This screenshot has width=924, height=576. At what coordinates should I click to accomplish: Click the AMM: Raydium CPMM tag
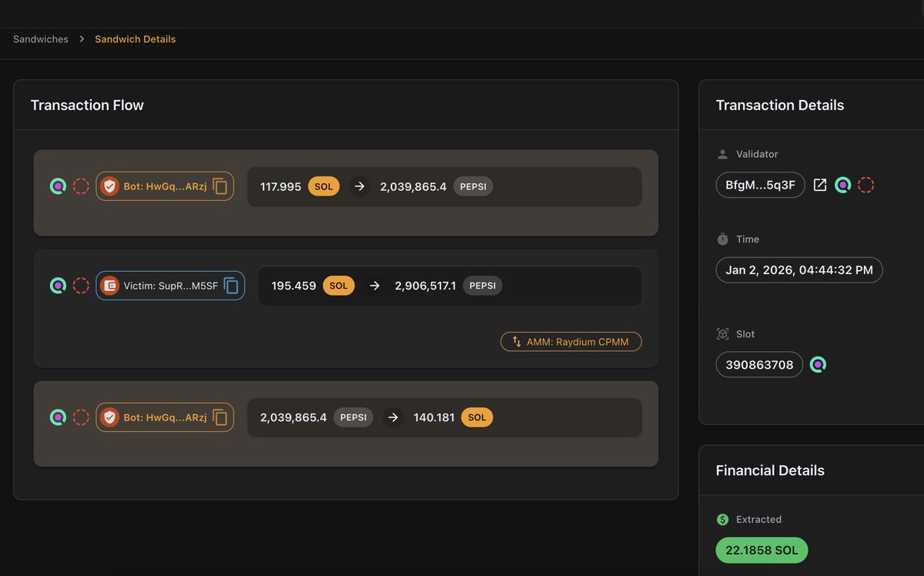[x=571, y=342]
